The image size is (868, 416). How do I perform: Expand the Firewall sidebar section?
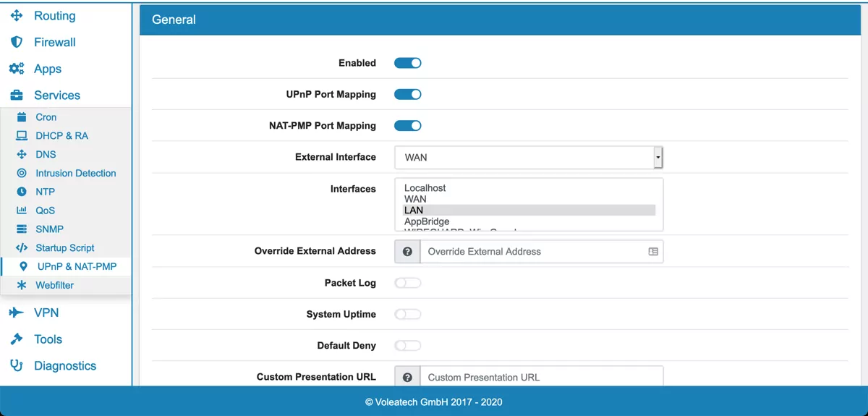(x=54, y=42)
